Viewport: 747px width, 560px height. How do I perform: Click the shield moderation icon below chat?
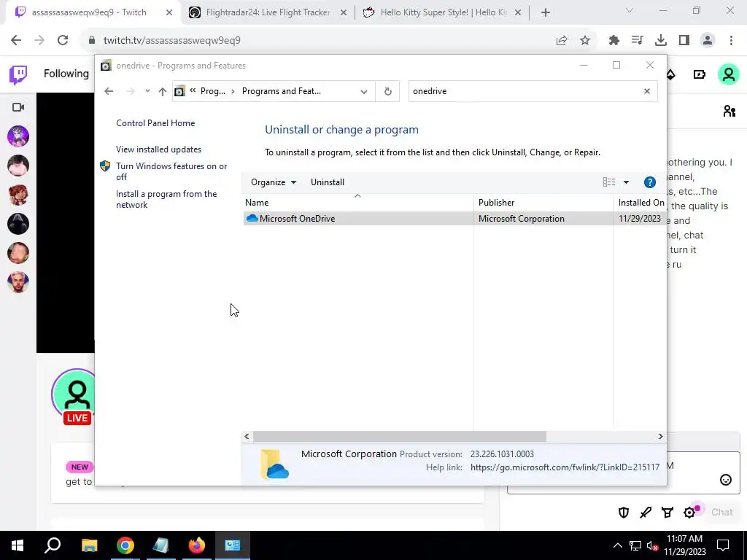coord(624,513)
